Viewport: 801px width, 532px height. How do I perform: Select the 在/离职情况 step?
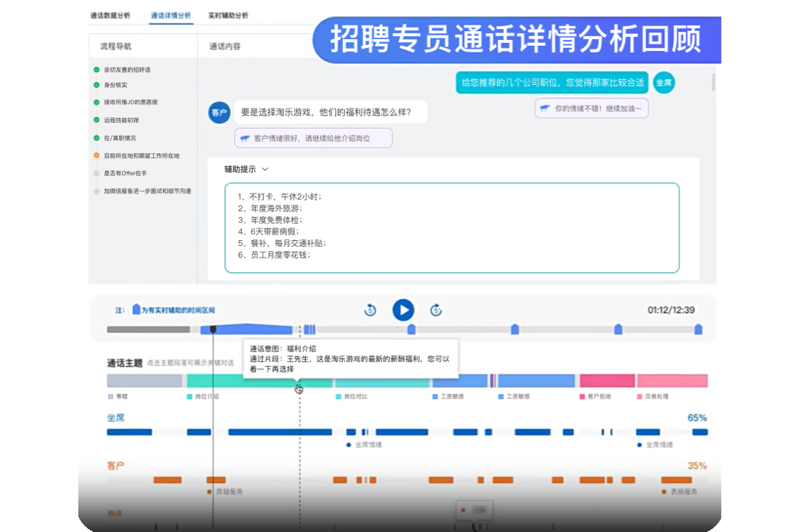[120, 138]
